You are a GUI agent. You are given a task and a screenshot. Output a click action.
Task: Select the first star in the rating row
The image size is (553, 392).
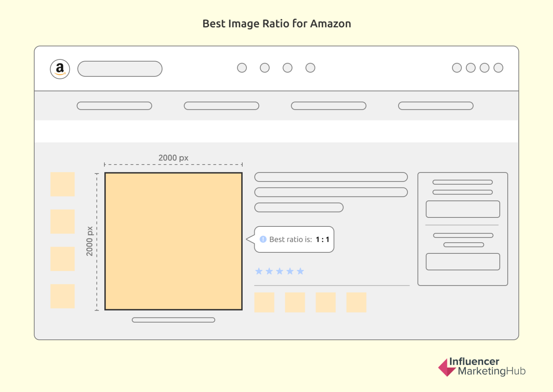259,271
